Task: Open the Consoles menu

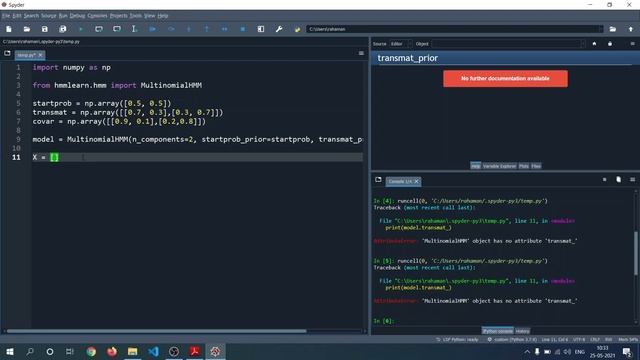Action: (x=97, y=16)
